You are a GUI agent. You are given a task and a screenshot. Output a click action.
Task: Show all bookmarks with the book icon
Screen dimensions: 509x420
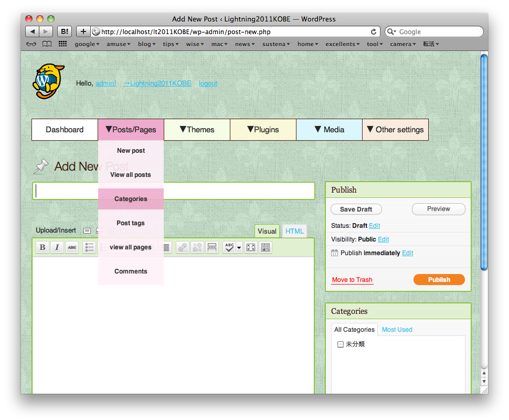click(47, 44)
